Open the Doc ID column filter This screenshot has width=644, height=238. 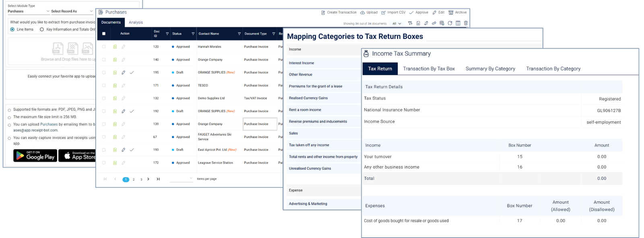(x=167, y=34)
